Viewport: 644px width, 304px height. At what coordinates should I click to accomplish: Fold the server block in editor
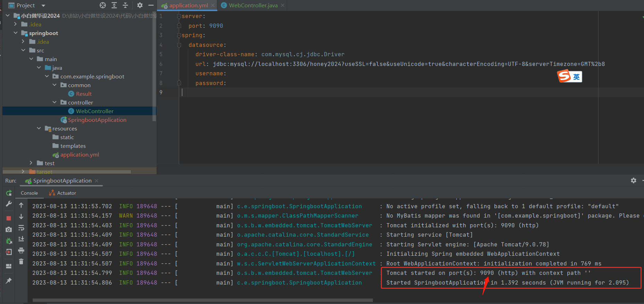pos(179,16)
